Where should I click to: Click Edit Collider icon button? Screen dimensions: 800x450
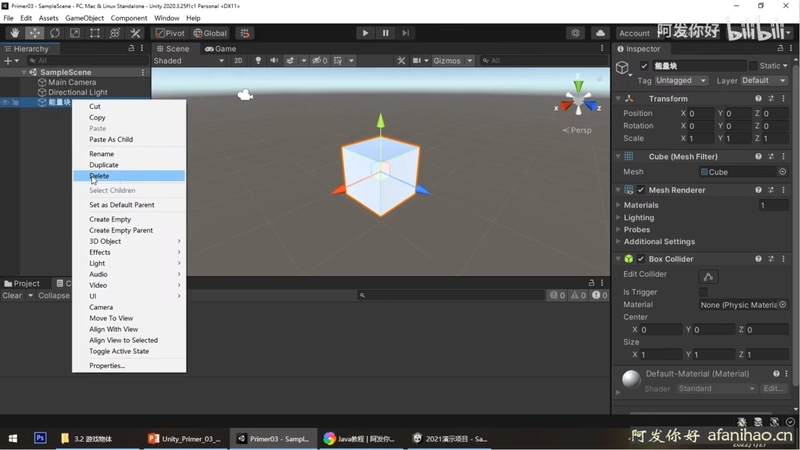708,277
